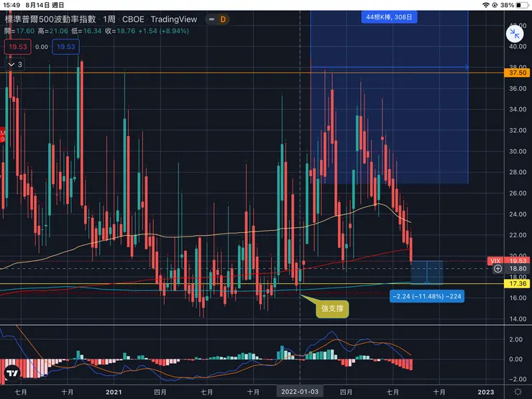The image size is (532, 399).
Task: Tap the battery 38% status indicator
Action: pyautogui.click(x=515, y=5)
